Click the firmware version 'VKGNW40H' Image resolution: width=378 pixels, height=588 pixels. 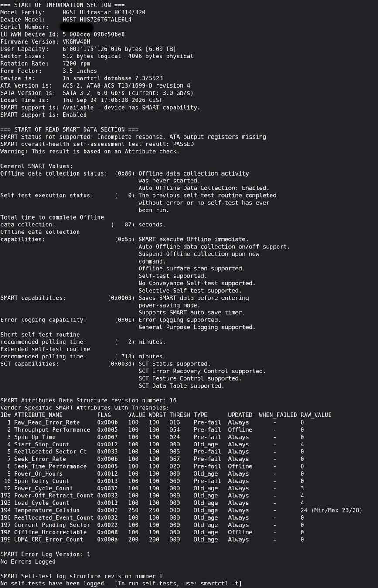[x=76, y=41]
